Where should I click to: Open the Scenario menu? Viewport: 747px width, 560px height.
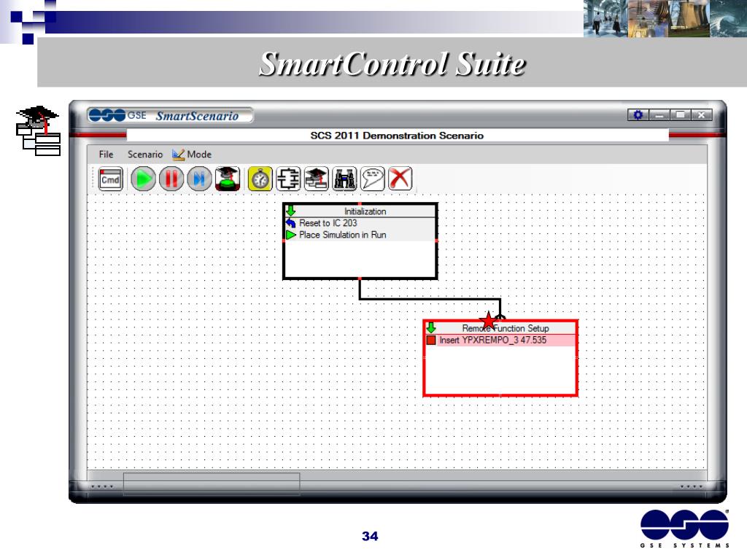point(145,155)
